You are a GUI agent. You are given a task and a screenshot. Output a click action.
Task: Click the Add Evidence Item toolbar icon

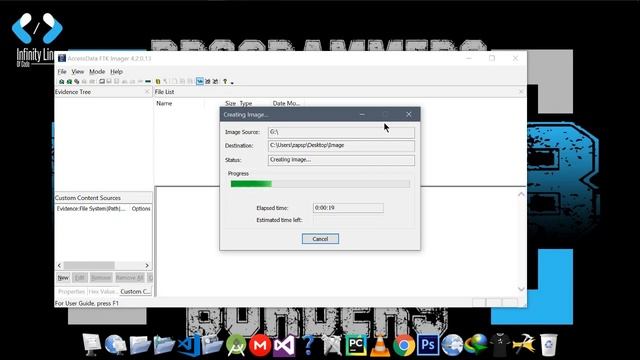pyautogui.click(x=62, y=82)
